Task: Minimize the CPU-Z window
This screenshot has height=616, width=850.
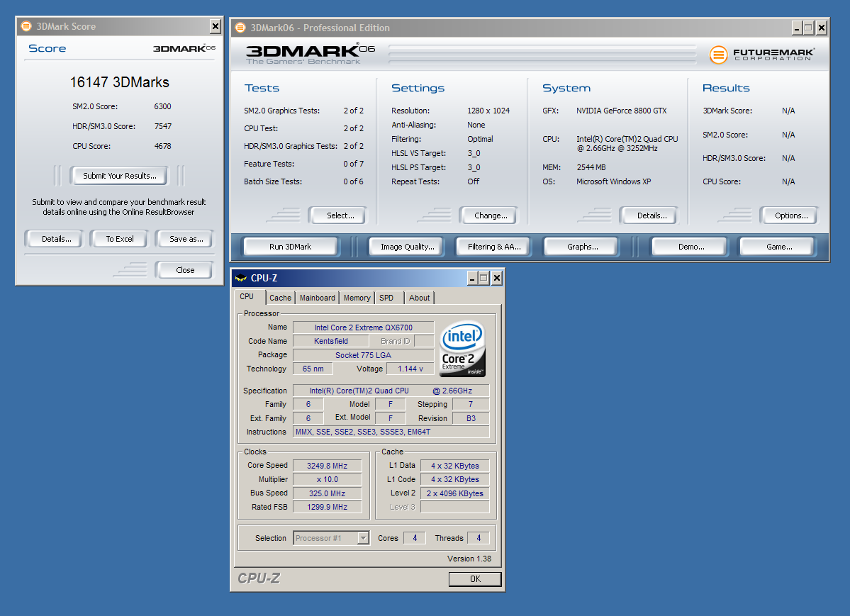Action: (472, 278)
